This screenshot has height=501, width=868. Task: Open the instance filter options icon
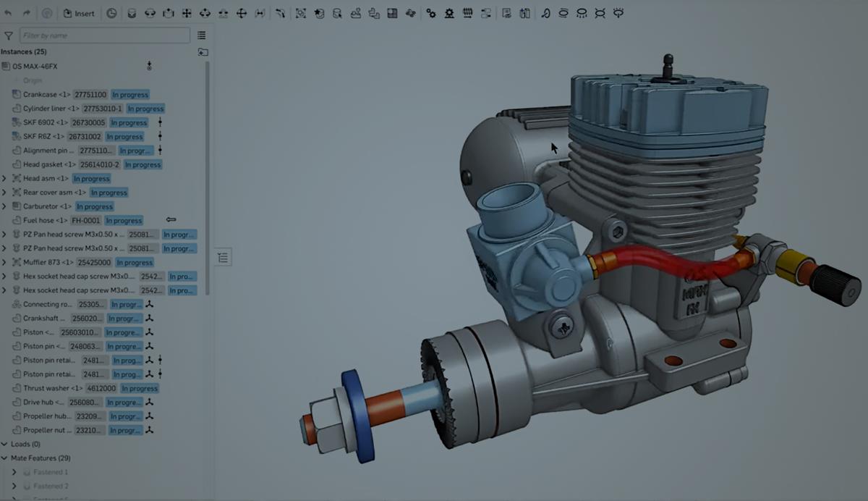click(x=8, y=35)
